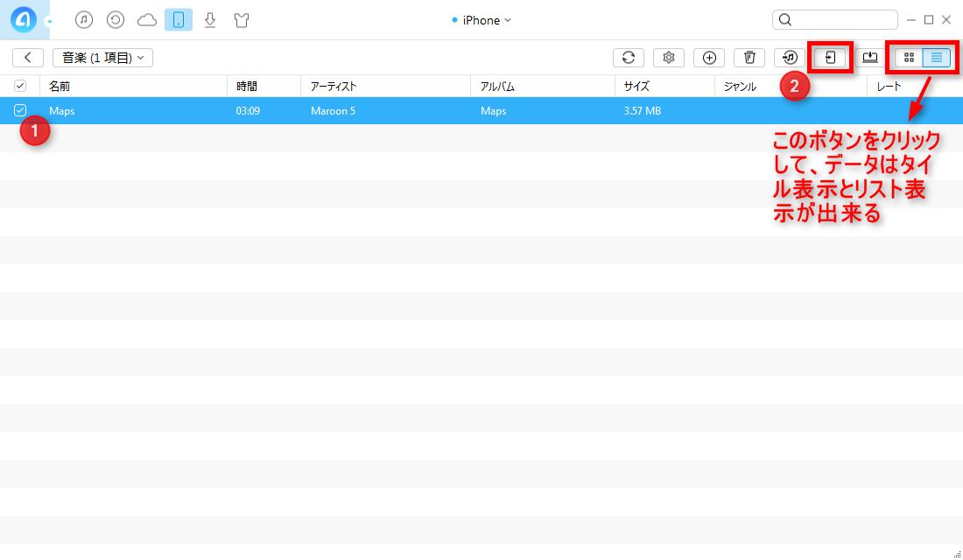This screenshot has height=560, width=963.
Task: Minimize the AnyTrans window
Action: click(911, 20)
